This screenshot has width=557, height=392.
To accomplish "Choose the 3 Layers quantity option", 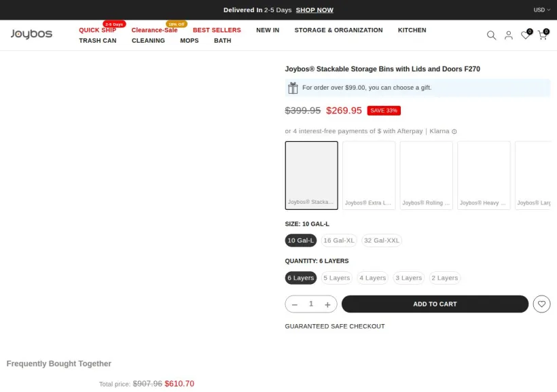I will click(408, 278).
